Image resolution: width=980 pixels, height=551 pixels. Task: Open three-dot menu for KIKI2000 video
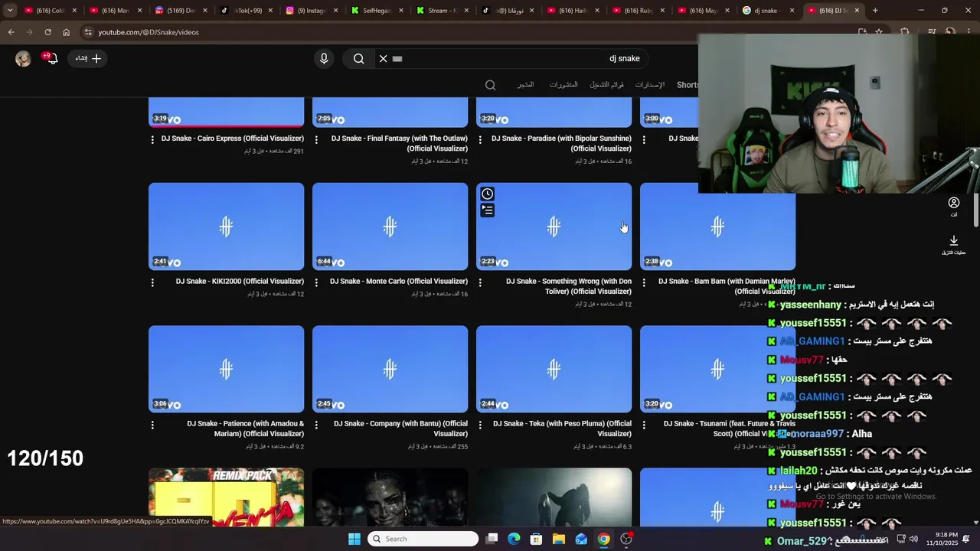[152, 282]
